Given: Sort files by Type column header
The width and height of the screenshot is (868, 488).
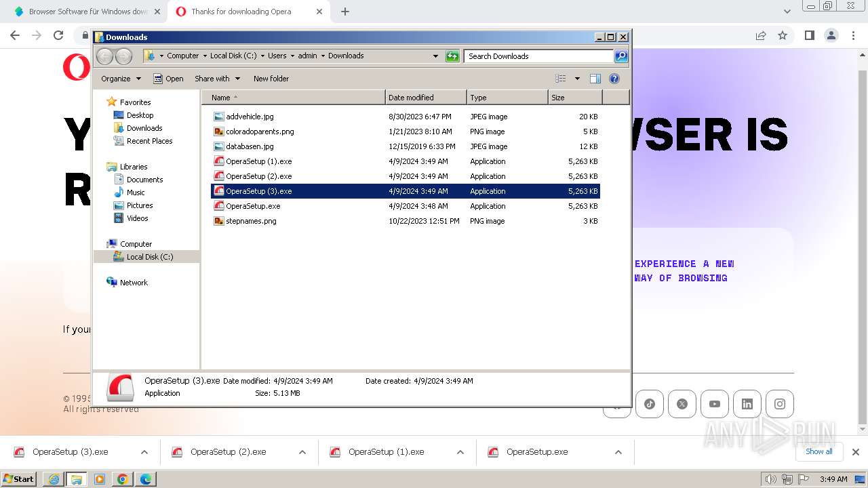Looking at the screenshot, I should coord(507,98).
